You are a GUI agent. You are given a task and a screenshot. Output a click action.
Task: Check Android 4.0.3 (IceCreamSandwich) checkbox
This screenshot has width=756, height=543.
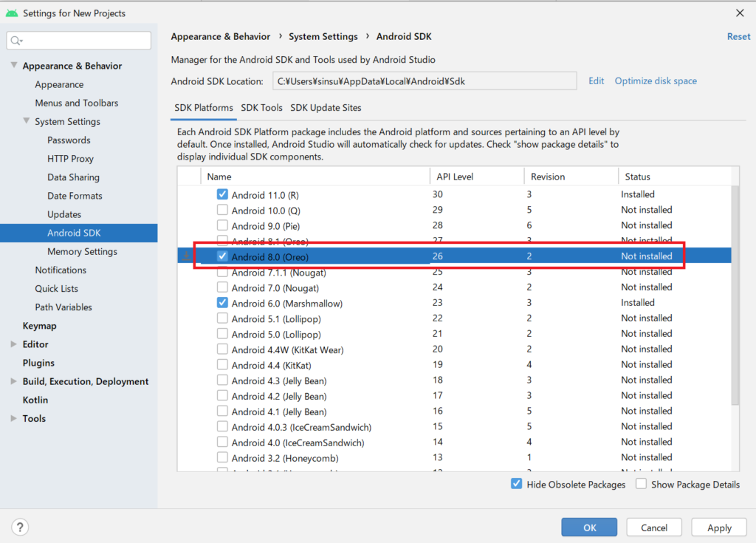click(221, 426)
